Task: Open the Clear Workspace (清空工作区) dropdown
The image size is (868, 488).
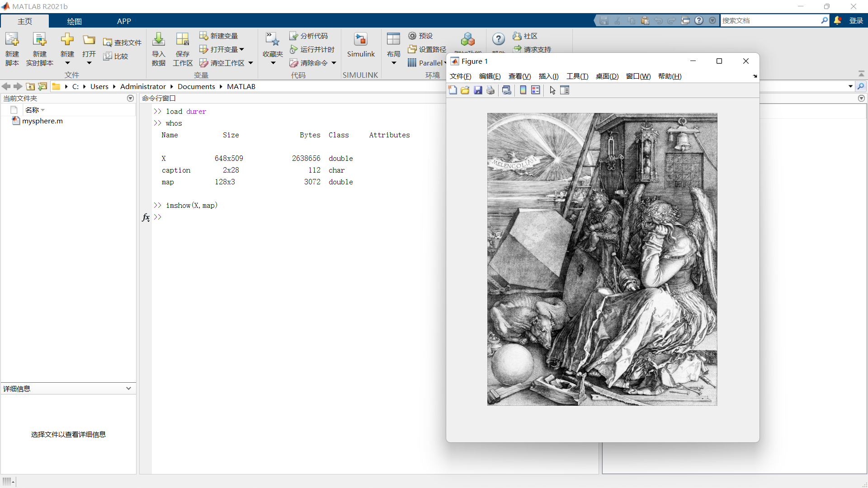Action: [x=250, y=63]
